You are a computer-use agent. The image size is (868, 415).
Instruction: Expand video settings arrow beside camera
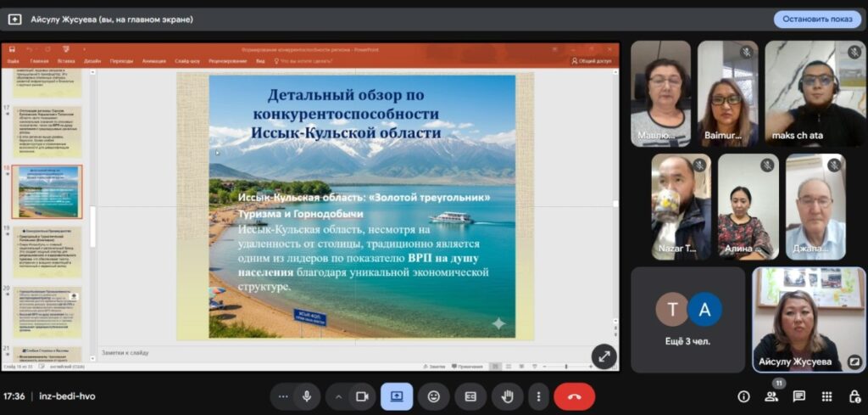click(339, 396)
